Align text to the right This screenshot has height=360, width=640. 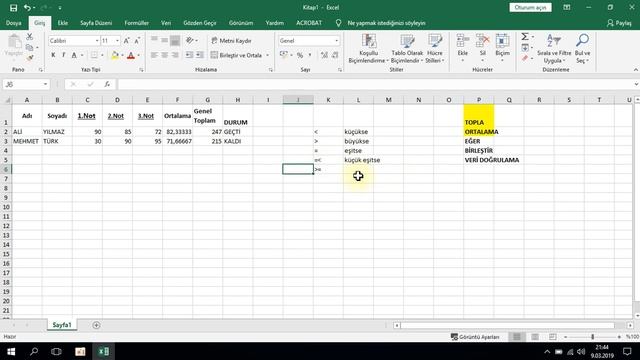[x=175, y=55]
